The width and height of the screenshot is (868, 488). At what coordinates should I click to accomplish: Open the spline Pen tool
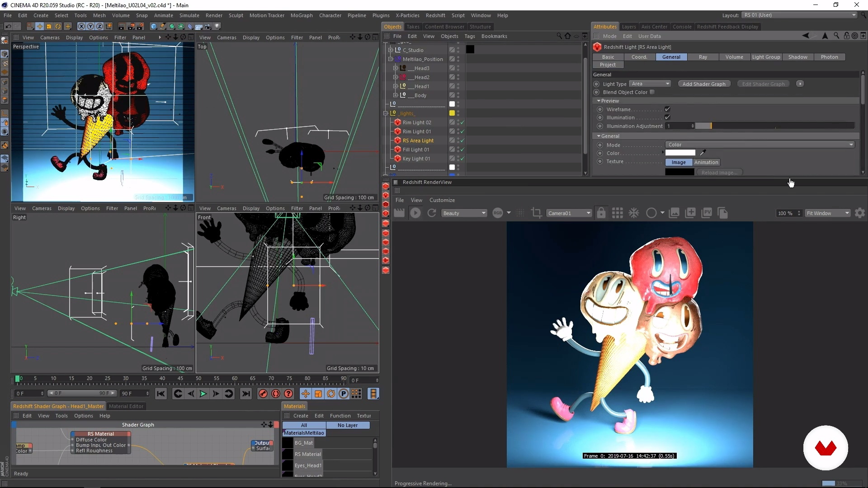click(163, 26)
